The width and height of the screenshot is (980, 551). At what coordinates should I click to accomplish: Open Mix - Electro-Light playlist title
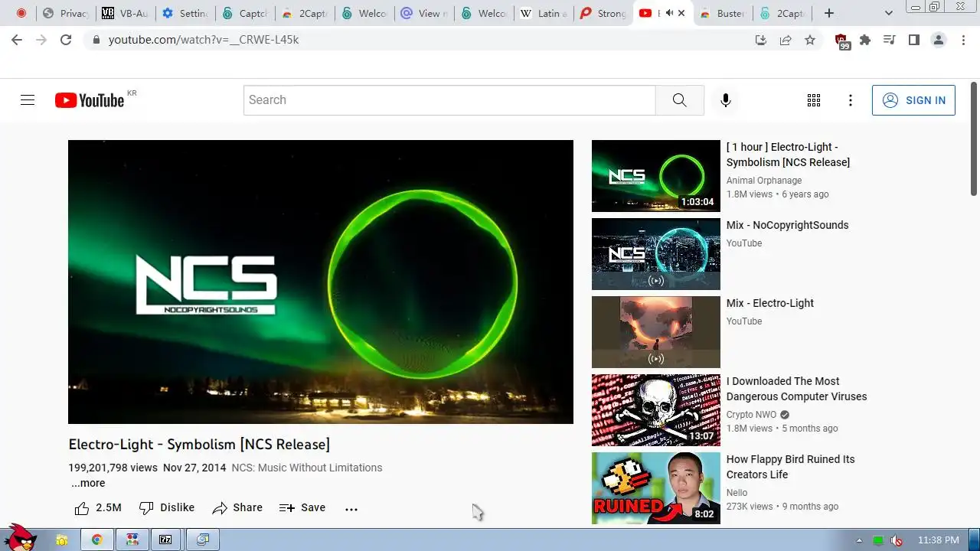[770, 303]
